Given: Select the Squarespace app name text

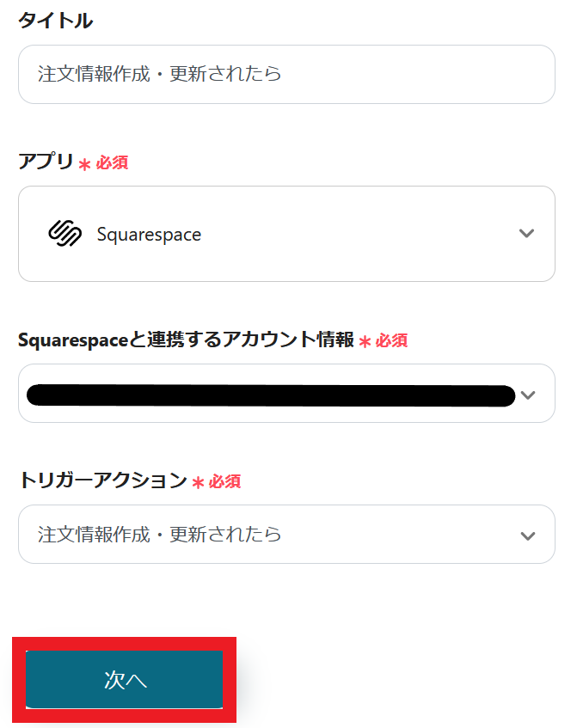Looking at the screenshot, I should [149, 235].
